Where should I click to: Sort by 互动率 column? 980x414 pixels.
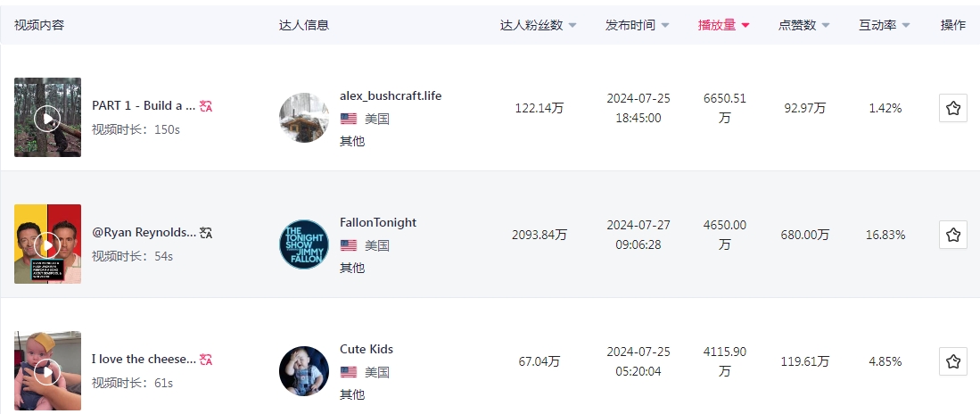pyautogui.click(x=884, y=25)
